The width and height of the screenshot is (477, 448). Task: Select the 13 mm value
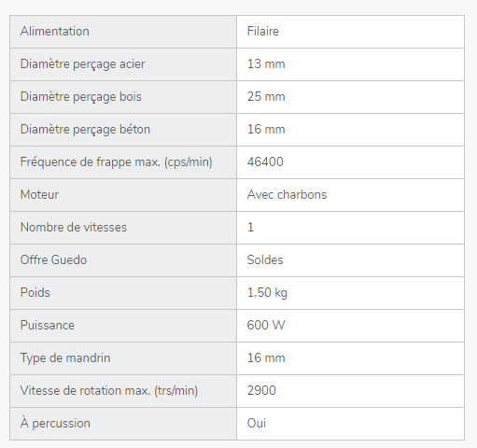pyautogui.click(x=266, y=64)
